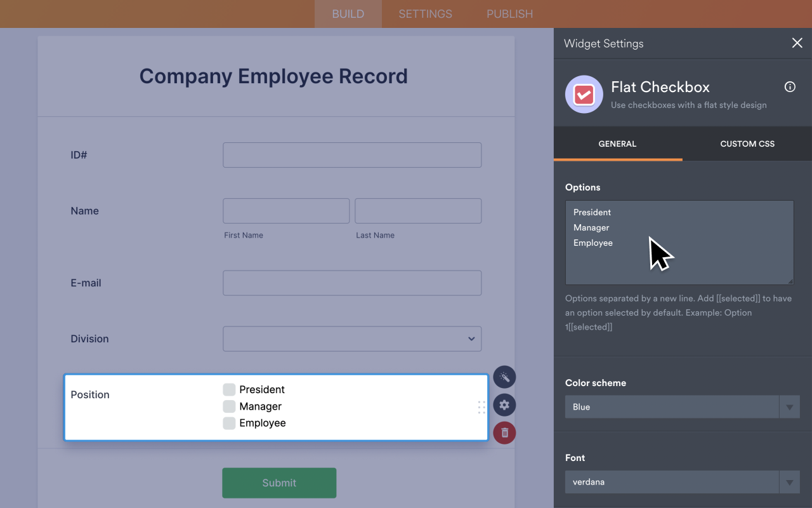Image resolution: width=812 pixels, height=508 pixels.
Task: Click the Submit button
Action: (279, 483)
